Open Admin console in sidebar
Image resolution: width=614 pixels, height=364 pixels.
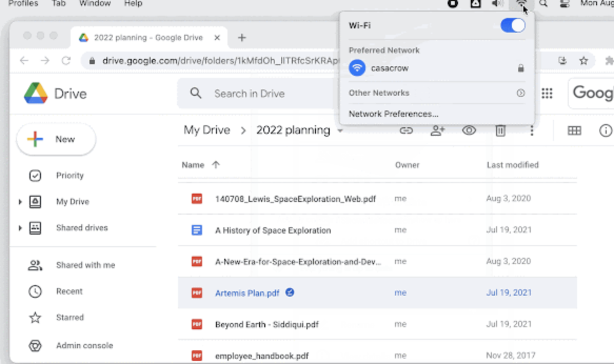84,346
